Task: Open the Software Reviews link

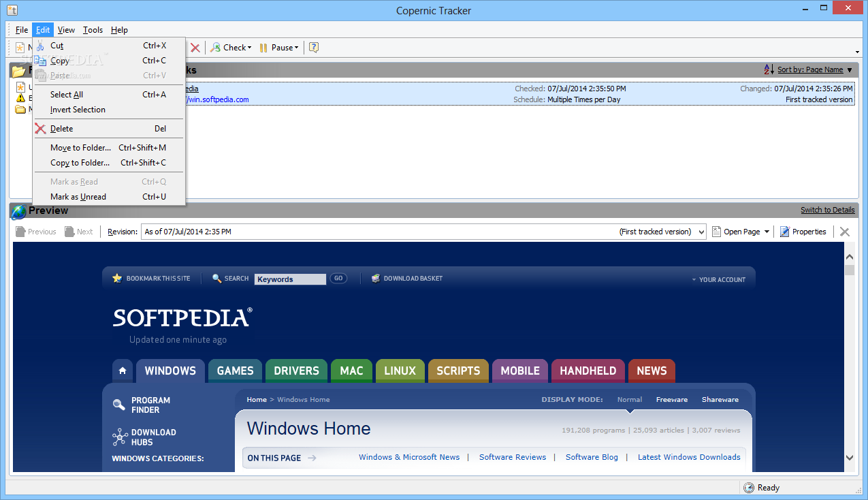Action: pyautogui.click(x=513, y=457)
